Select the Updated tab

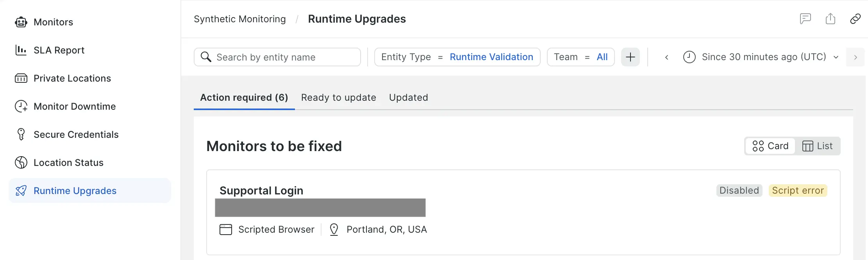408,98
